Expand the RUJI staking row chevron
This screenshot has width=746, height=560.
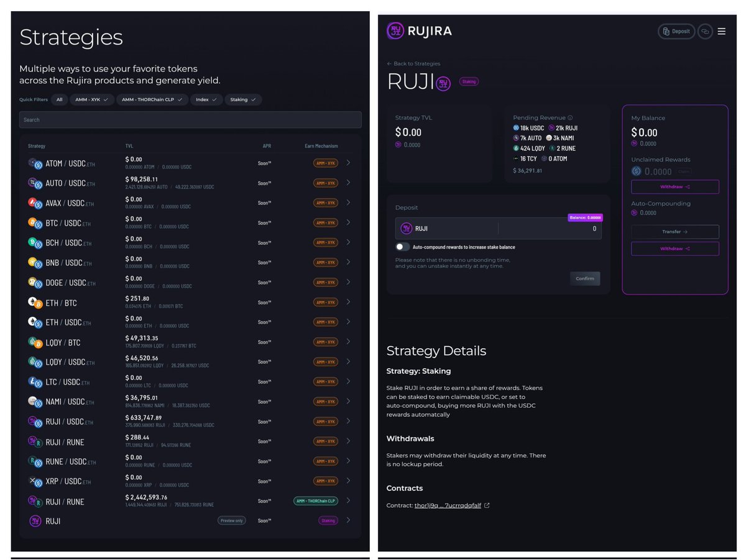tap(348, 520)
